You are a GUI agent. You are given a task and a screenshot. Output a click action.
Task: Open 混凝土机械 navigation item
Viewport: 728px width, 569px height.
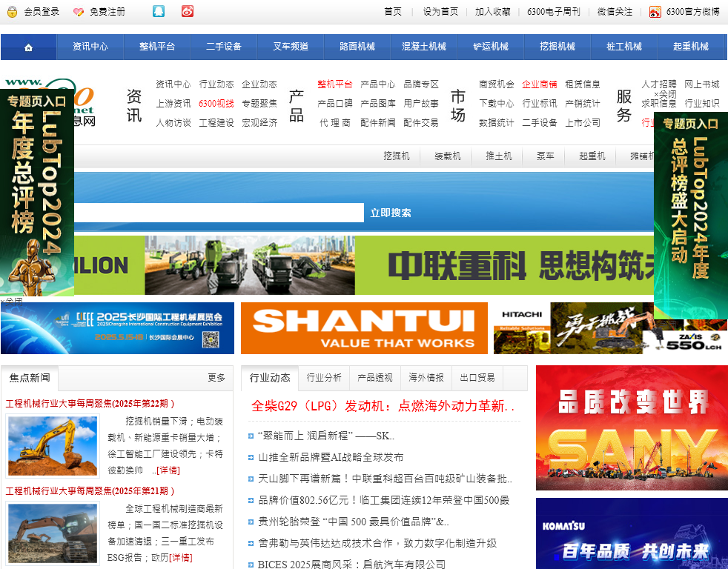pos(424,47)
